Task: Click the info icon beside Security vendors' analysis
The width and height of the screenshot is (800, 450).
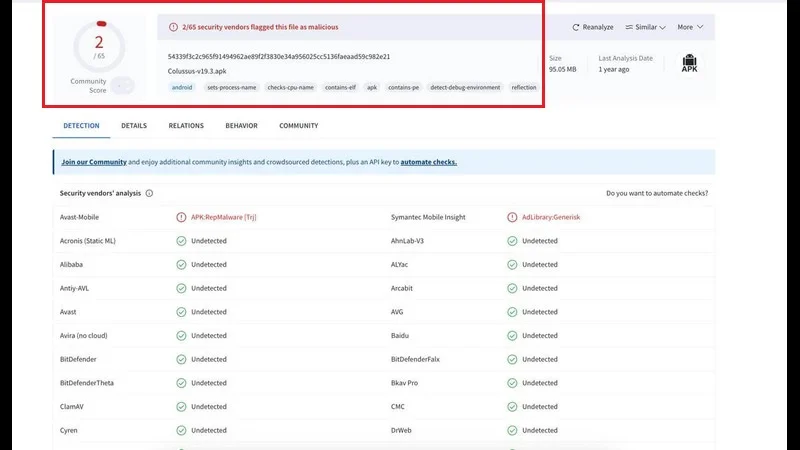Action: pos(149,193)
